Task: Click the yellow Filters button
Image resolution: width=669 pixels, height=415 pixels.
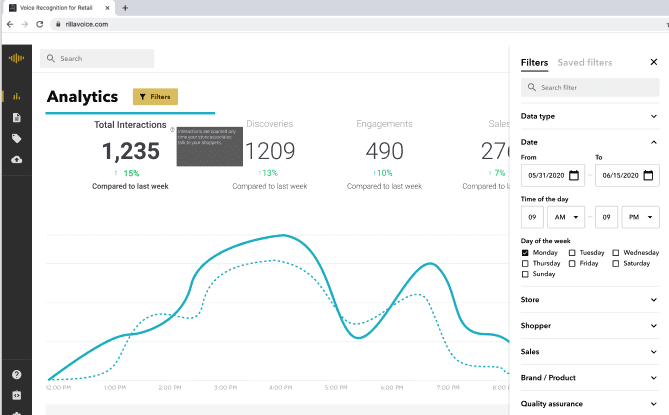Action: (x=155, y=97)
